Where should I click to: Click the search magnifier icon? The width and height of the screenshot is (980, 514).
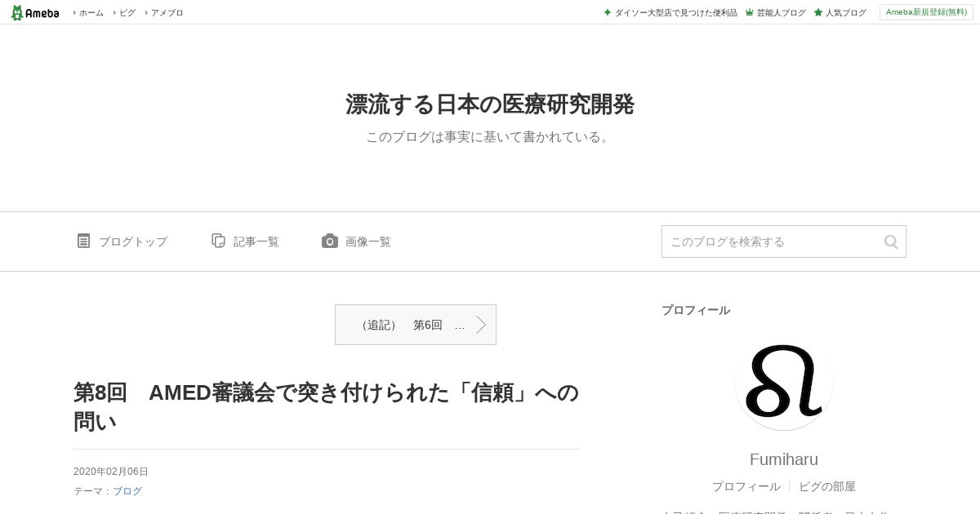[891, 241]
